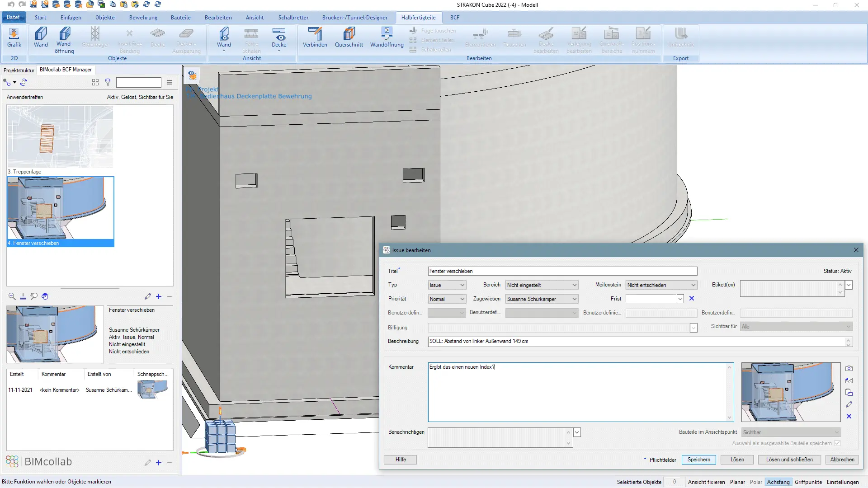
Task: Select the Treppenlage issue thumbnail
Action: [x=60, y=136]
